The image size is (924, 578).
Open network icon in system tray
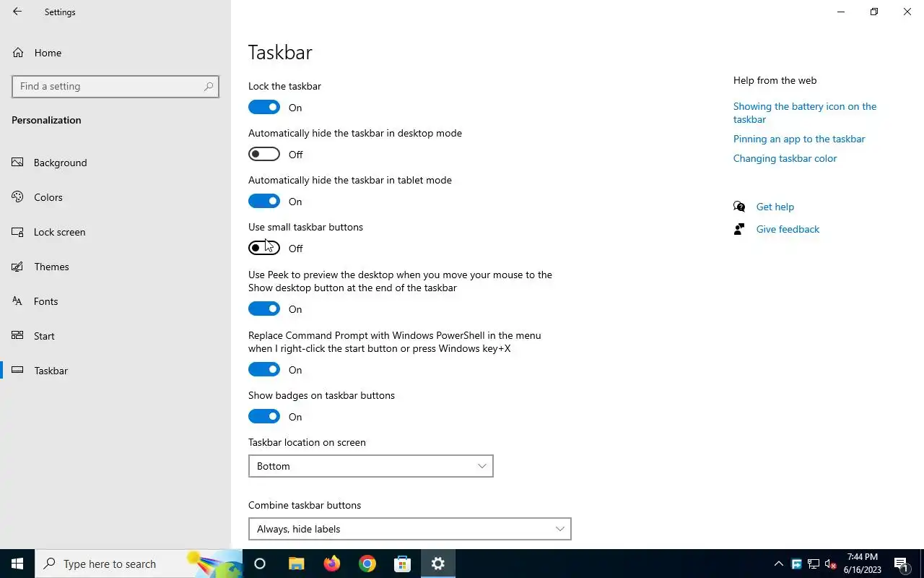click(814, 564)
